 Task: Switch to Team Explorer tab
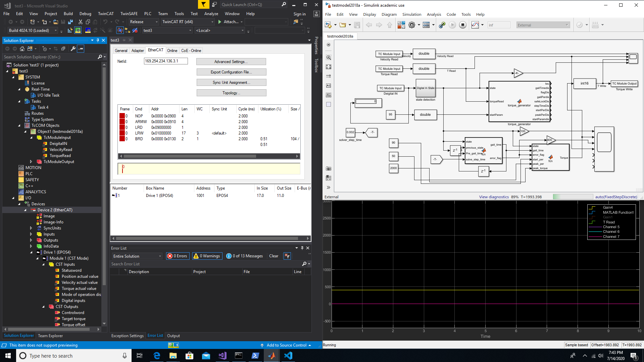click(x=50, y=336)
